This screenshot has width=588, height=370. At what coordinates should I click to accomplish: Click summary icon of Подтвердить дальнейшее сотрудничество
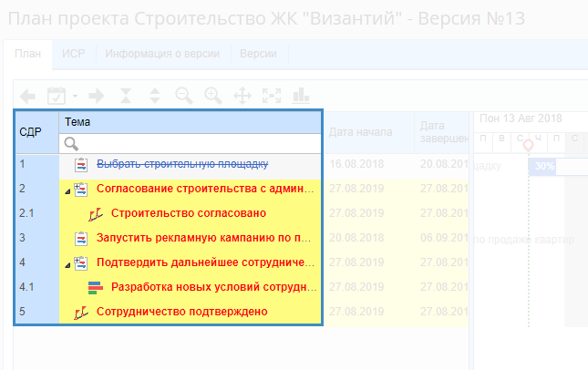point(80,263)
